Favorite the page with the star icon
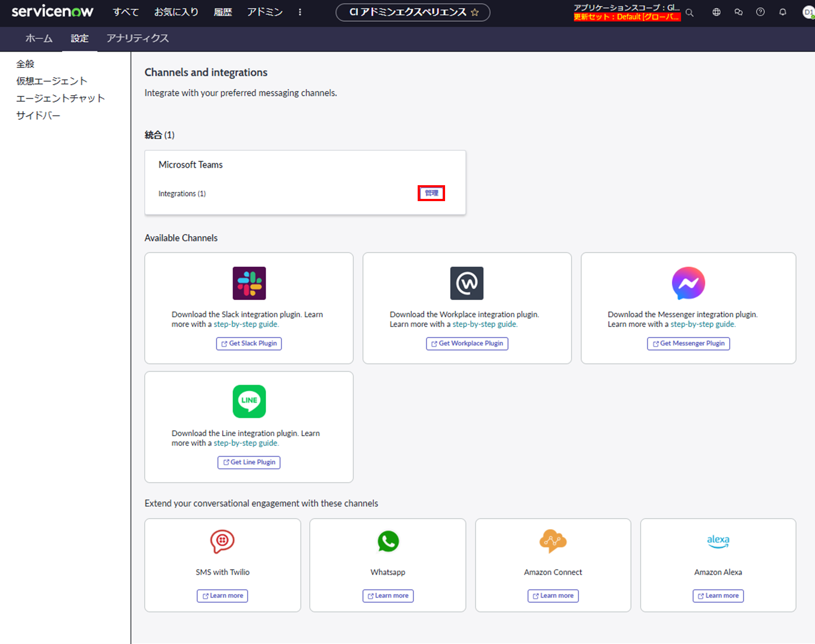 pyautogui.click(x=475, y=12)
